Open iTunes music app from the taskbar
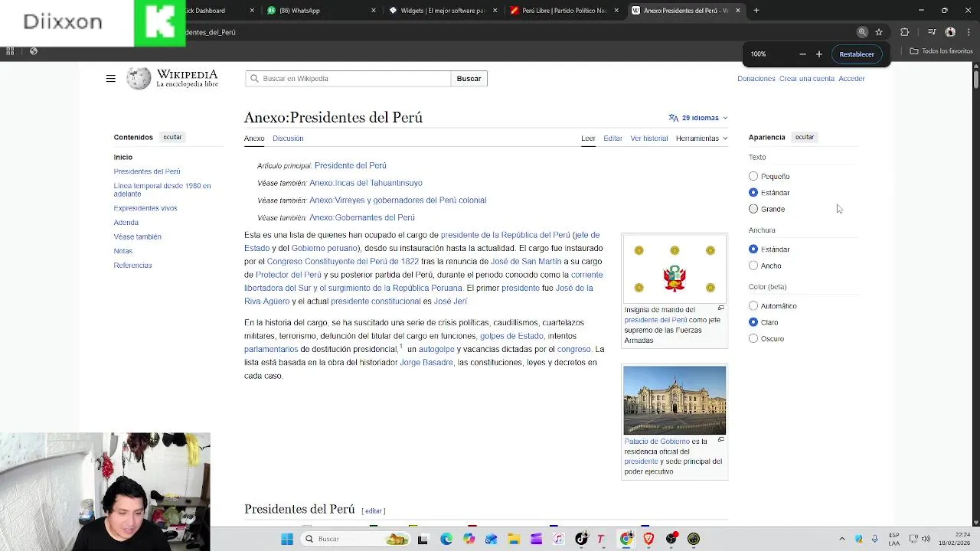This screenshot has width=980, height=551. click(x=559, y=539)
